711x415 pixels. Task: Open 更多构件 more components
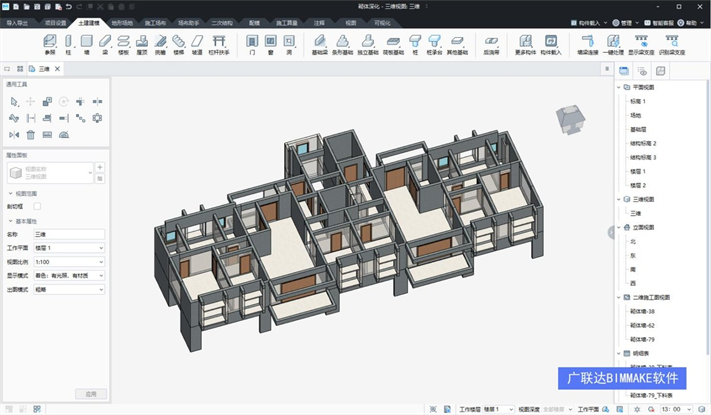tap(526, 45)
